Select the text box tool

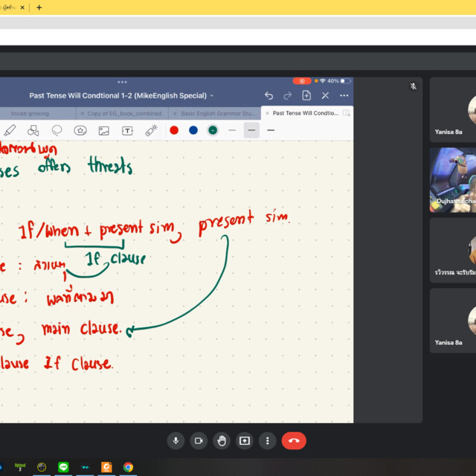pos(127,130)
